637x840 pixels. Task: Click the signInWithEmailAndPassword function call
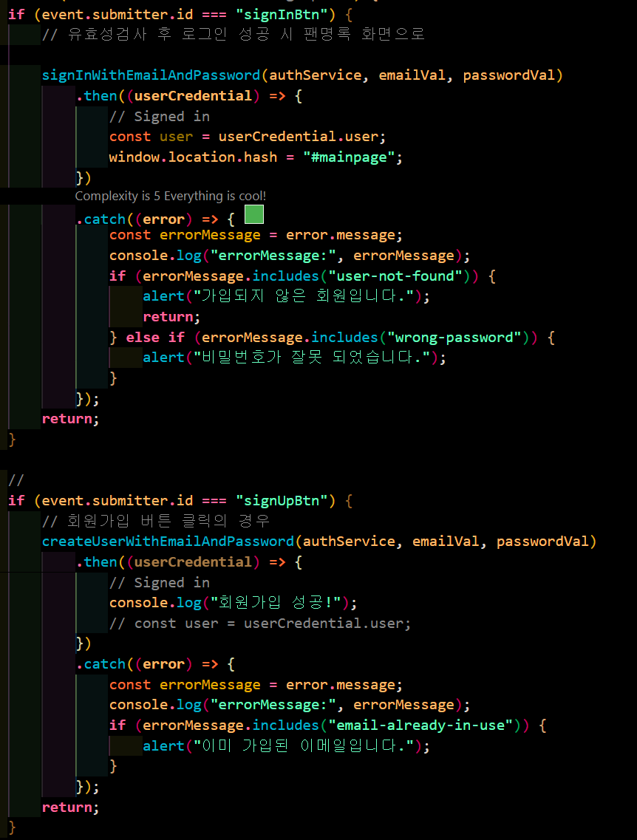coord(303,75)
